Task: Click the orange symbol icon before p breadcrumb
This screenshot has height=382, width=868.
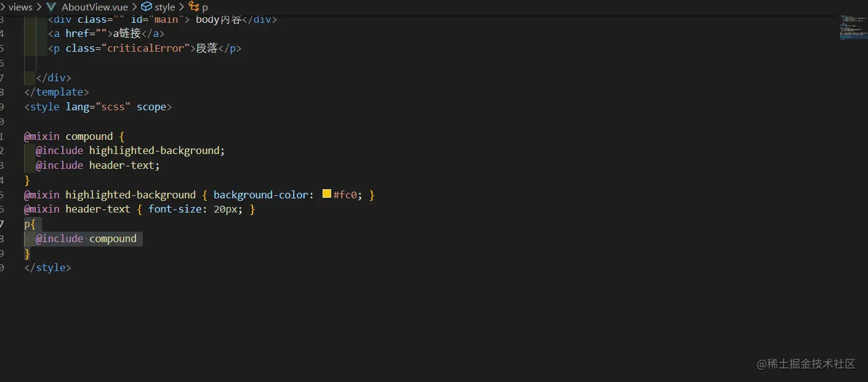Action: [192, 7]
